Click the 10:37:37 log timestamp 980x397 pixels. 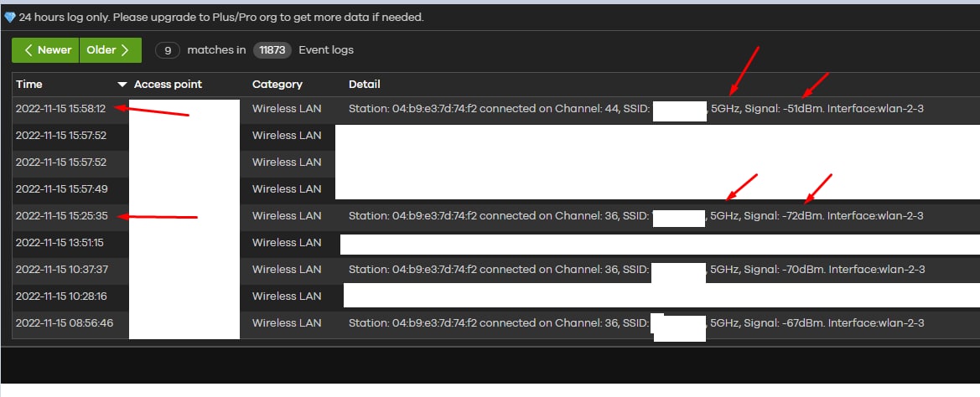61,270
